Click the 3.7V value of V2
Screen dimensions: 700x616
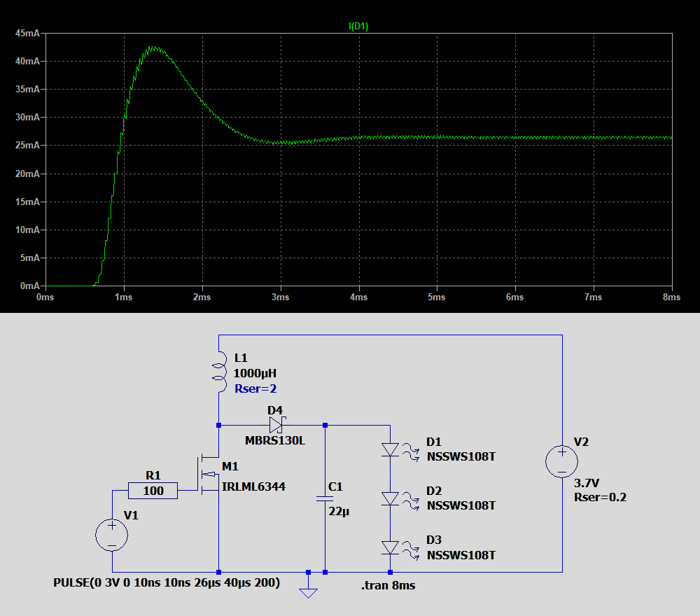point(587,483)
